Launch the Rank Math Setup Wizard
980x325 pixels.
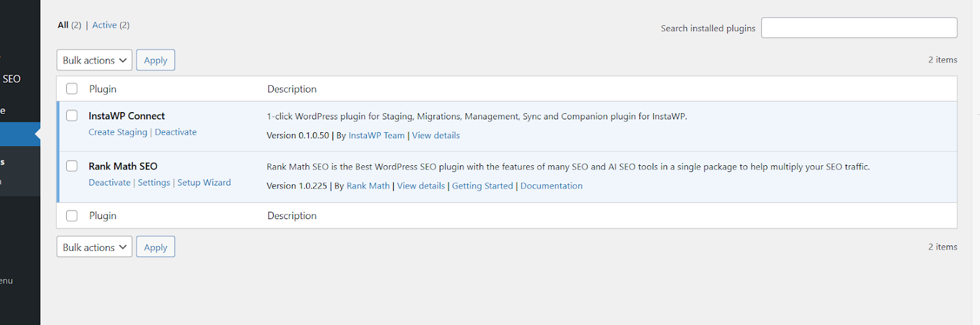click(x=204, y=182)
